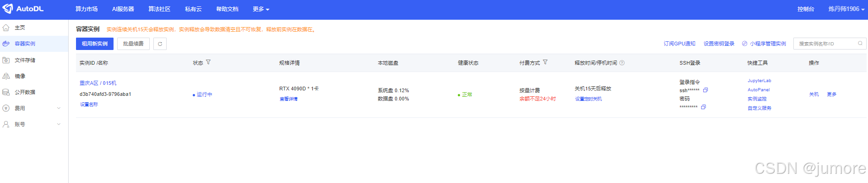Click the 正常 health status
Image resolution: width=868 pixels, height=183 pixels.
pyautogui.click(x=467, y=94)
